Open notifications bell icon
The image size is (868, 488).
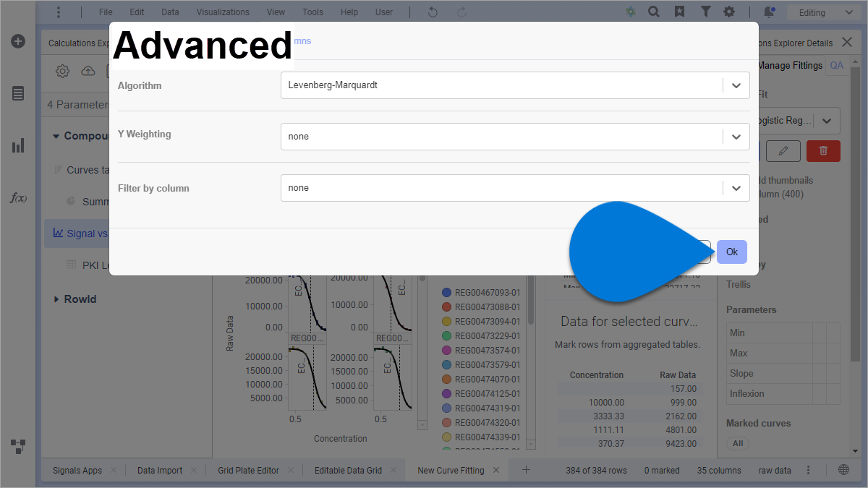pyautogui.click(x=769, y=12)
